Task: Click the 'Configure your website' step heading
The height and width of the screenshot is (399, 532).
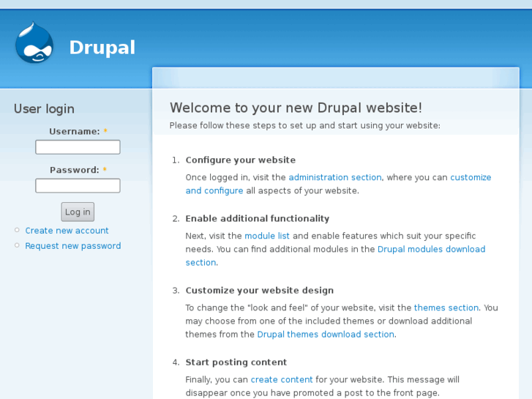Action: point(241,160)
